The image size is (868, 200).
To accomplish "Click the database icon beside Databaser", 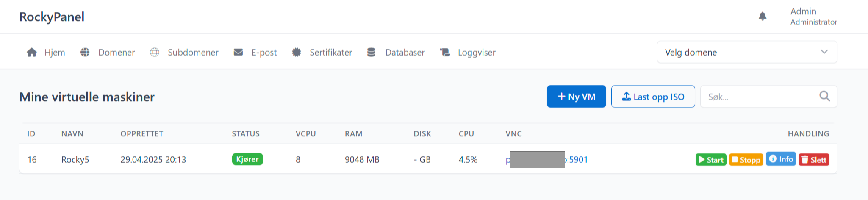I will point(372,53).
